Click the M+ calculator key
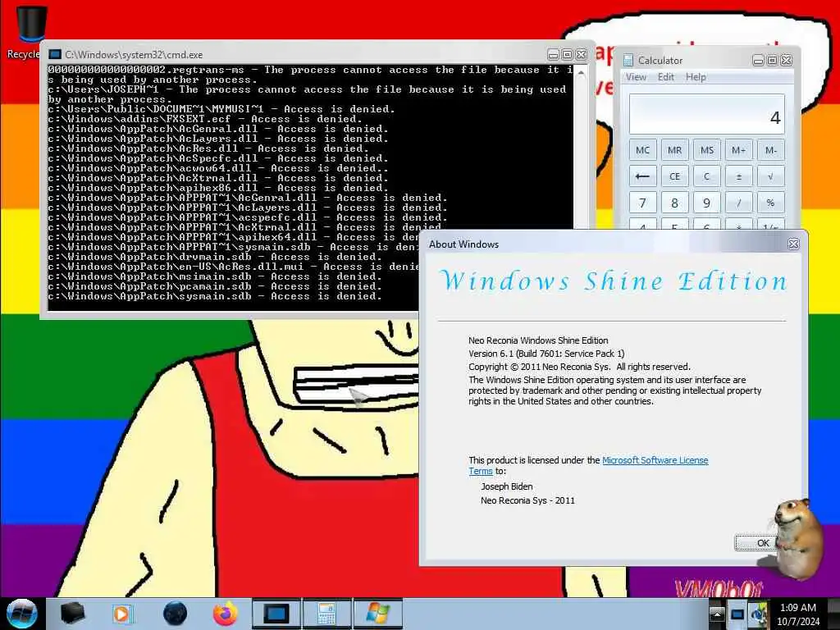This screenshot has width=840, height=630. [x=739, y=150]
